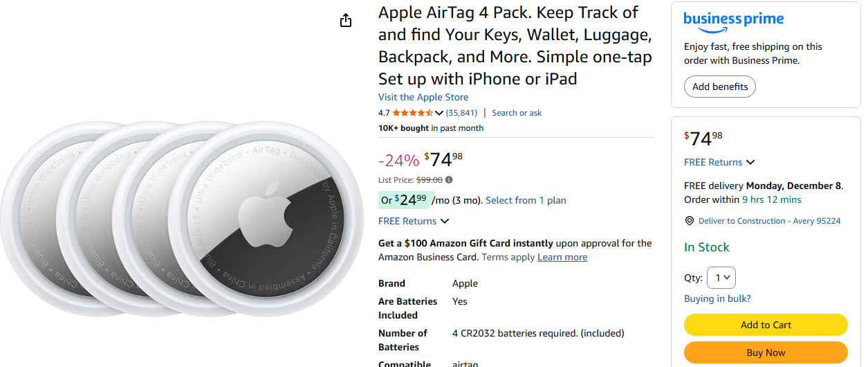This screenshot has height=367, width=868.
Task: Click the delivery location pin icon
Action: click(x=689, y=221)
